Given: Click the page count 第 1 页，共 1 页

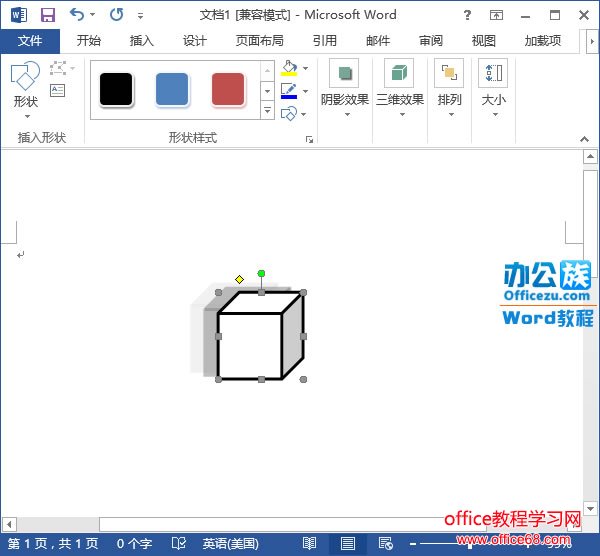Looking at the screenshot, I should click(53, 544).
